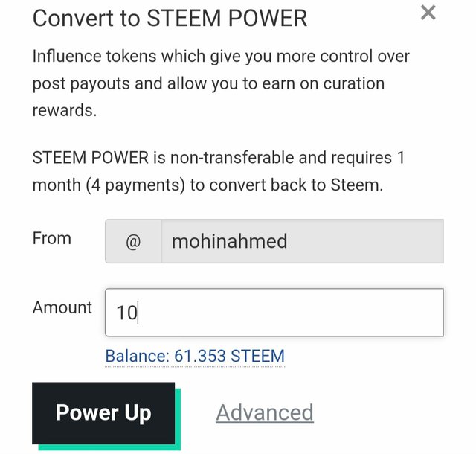
Task: Open the Advanced options link
Action: tap(265, 412)
